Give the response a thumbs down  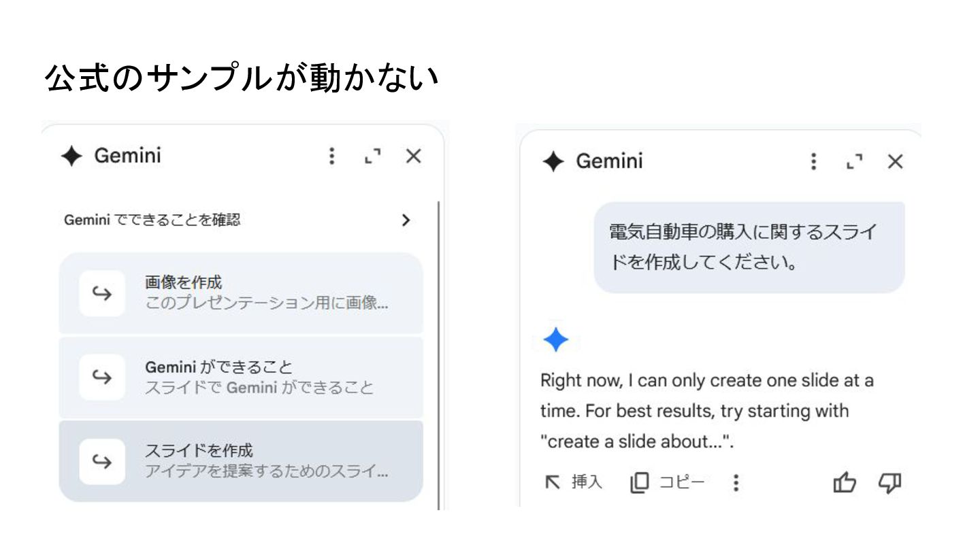point(889,482)
